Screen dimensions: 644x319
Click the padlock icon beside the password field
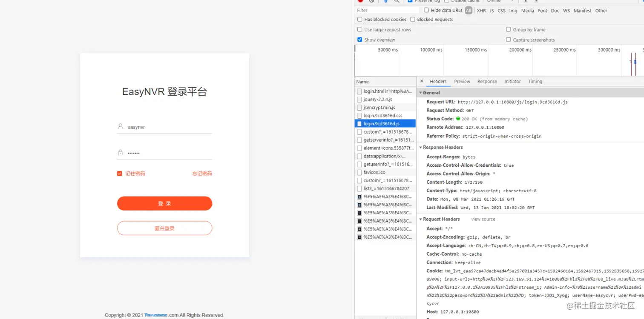121,153
